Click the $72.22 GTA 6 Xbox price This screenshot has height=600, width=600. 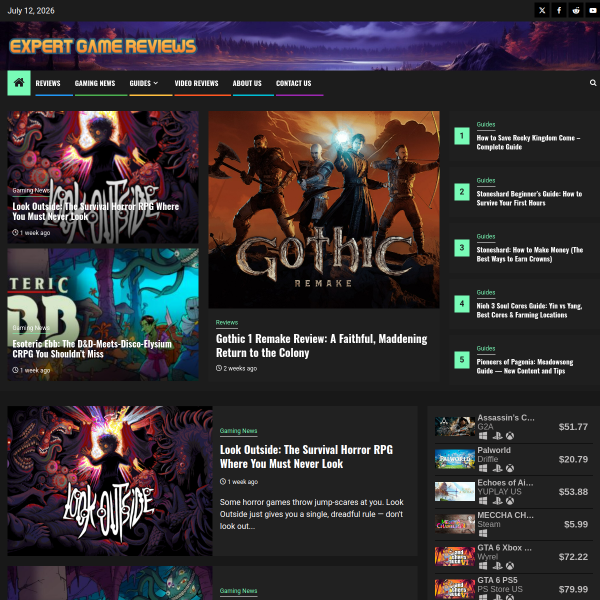[573, 557]
